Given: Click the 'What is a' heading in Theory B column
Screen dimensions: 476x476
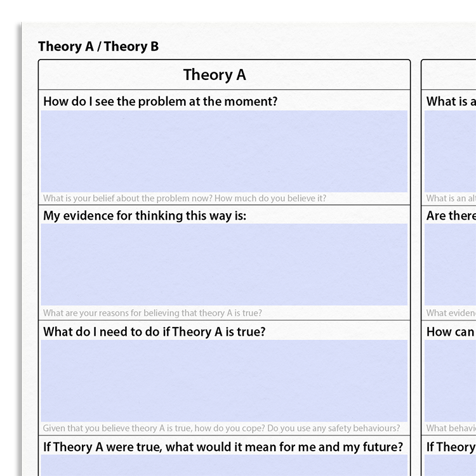Looking at the screenshot, I should coord(451,102).
